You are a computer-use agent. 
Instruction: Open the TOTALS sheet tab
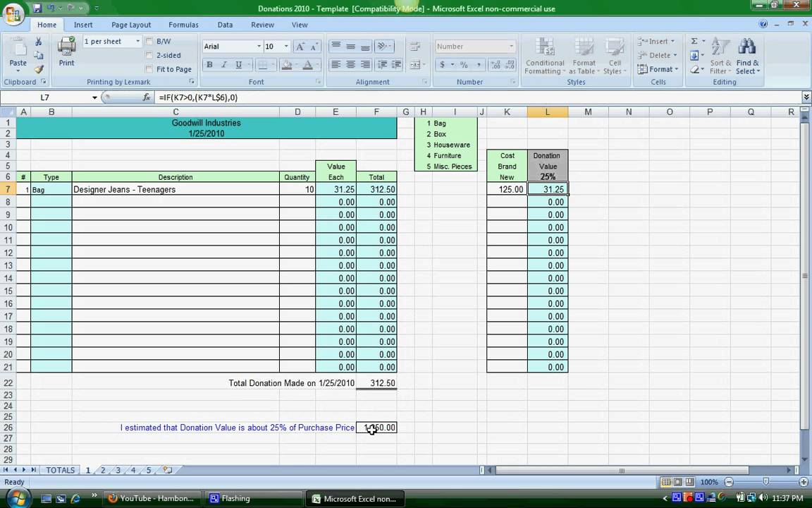61,470
